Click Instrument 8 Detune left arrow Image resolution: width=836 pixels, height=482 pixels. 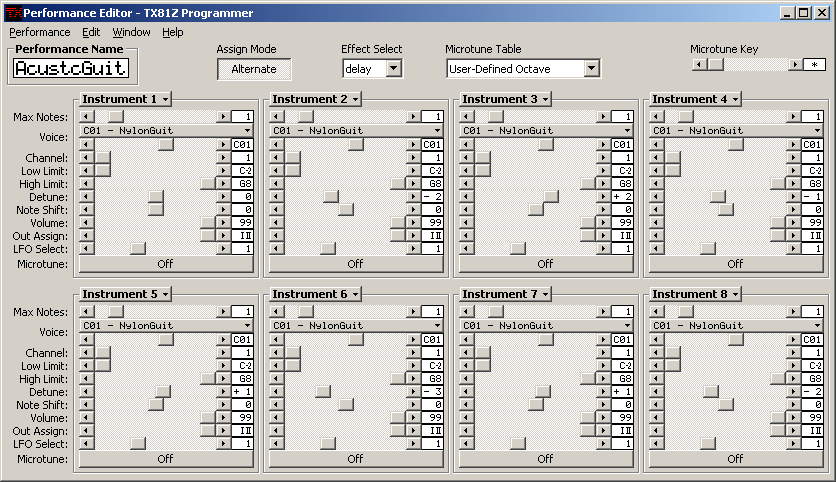[x=656, y=392]
